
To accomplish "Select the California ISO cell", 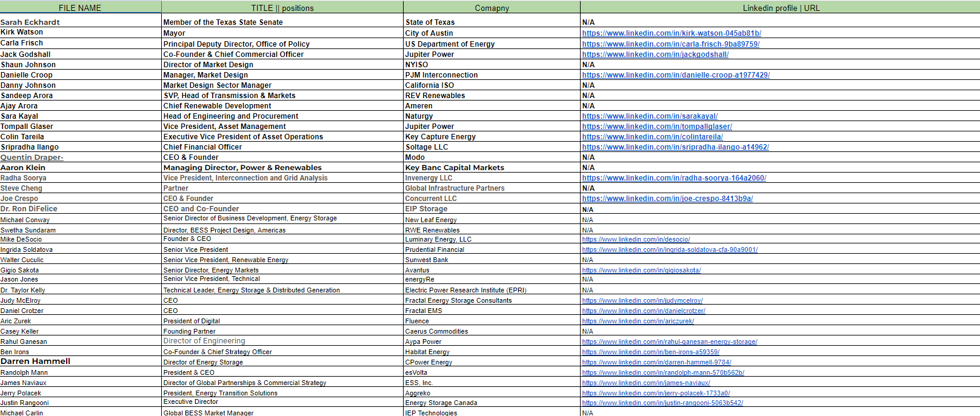I will coord(492,85).
